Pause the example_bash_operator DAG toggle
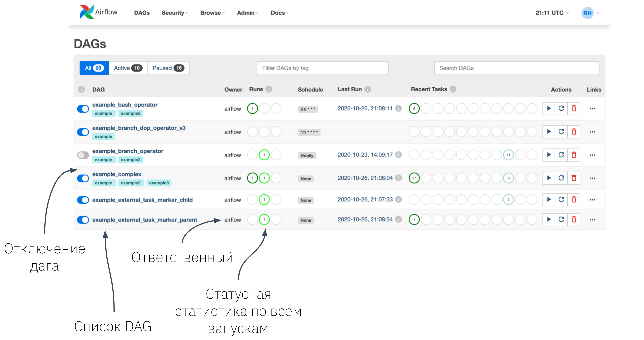This screenshot has height=340, width=644. click(83, 109)
